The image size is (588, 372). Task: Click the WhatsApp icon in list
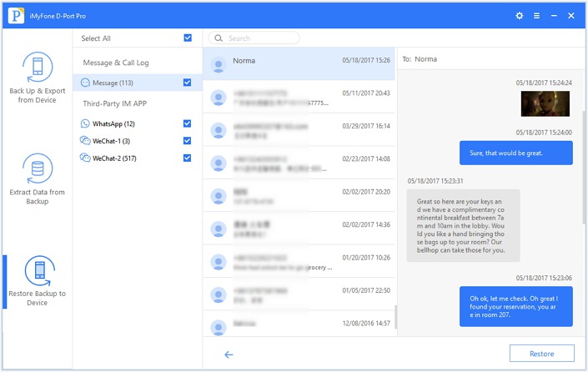(86, 123)
